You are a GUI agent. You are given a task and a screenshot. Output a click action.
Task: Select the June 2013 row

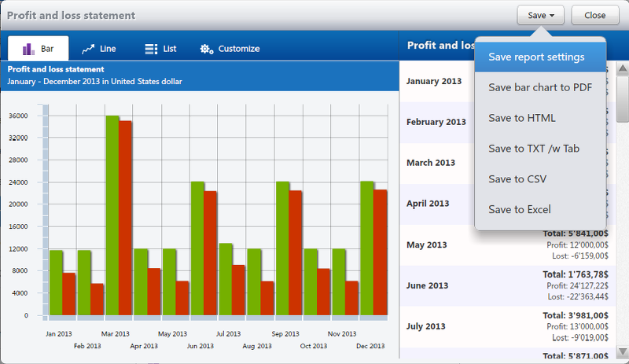tap(507, 285)
